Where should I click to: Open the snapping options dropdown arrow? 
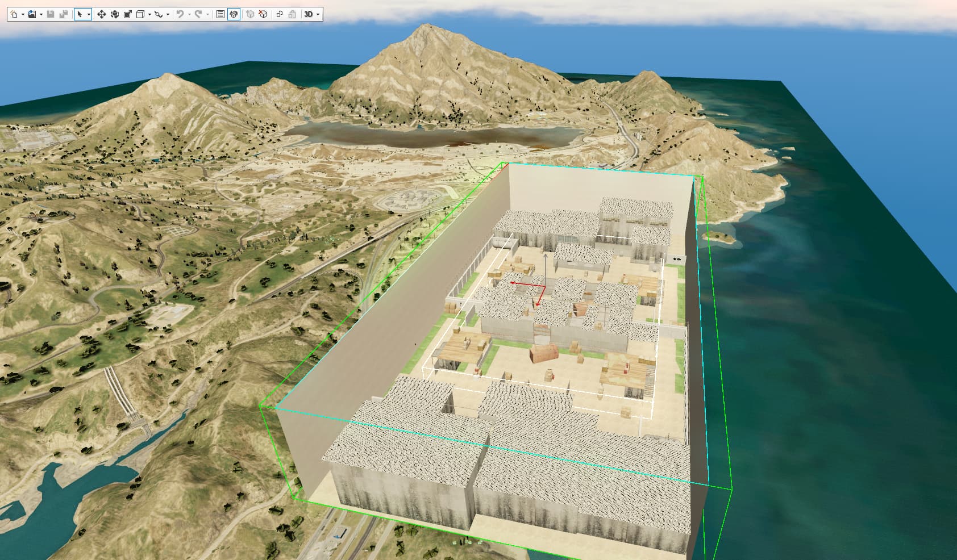pyautogui.click(x=168, y=15)
